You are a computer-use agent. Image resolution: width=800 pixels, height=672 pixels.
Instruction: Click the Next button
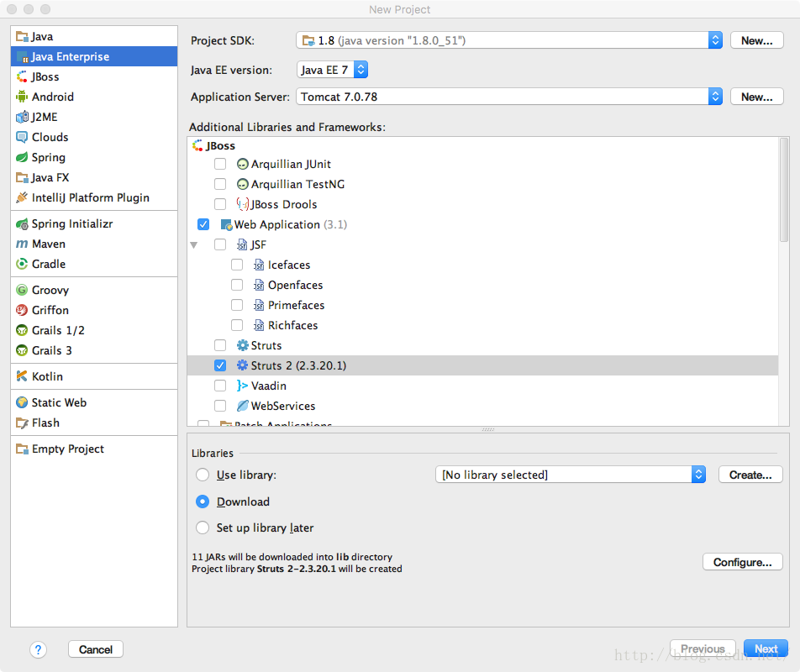point(766,648)
